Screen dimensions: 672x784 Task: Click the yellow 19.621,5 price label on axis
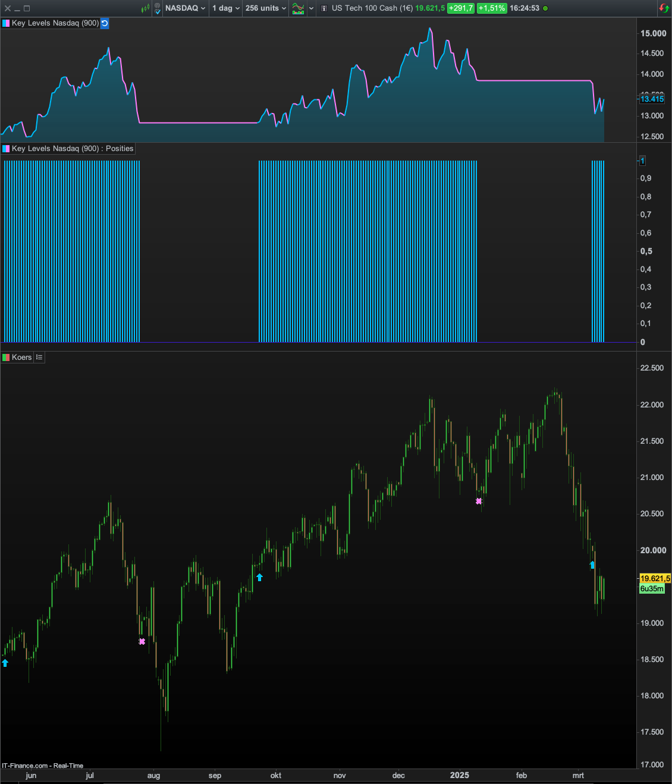pyautogui.click(x=655, y=578)
